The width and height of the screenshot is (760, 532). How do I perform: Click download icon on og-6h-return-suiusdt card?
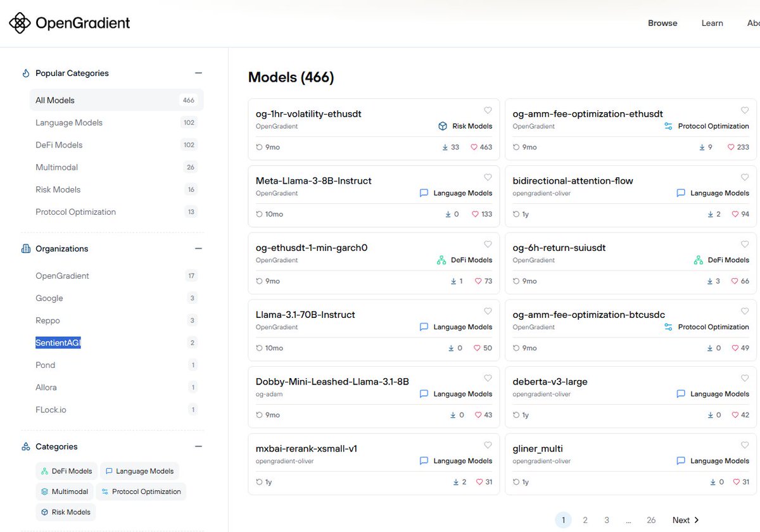click(x=709, y=281)
